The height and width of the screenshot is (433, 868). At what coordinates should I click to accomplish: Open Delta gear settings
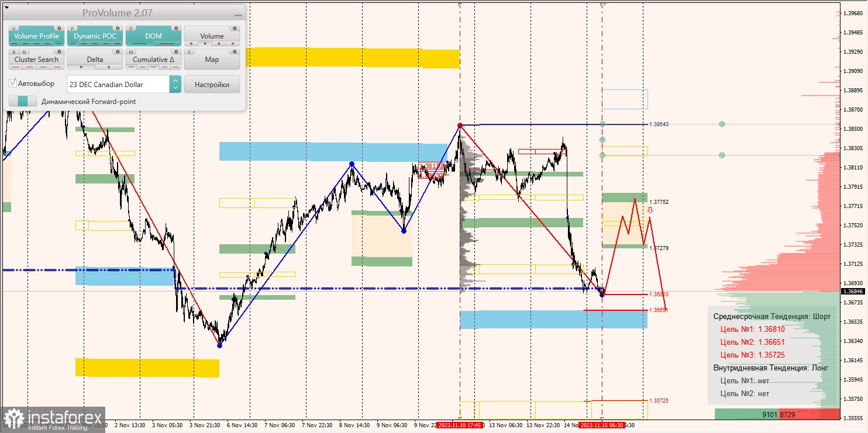point(118,51)
